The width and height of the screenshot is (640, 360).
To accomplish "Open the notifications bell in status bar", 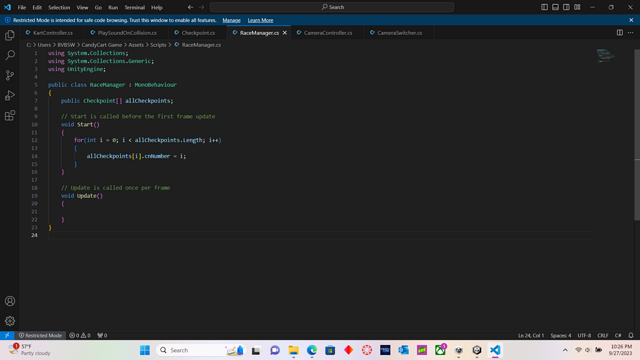I will point(631,335).
